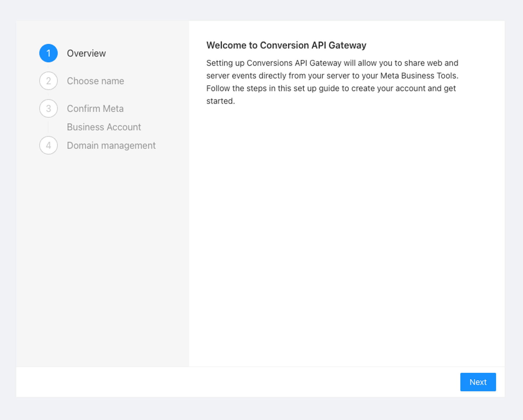
Task: Click the connector line between steps 3 and 4
Action: click(x=48, y=127)
